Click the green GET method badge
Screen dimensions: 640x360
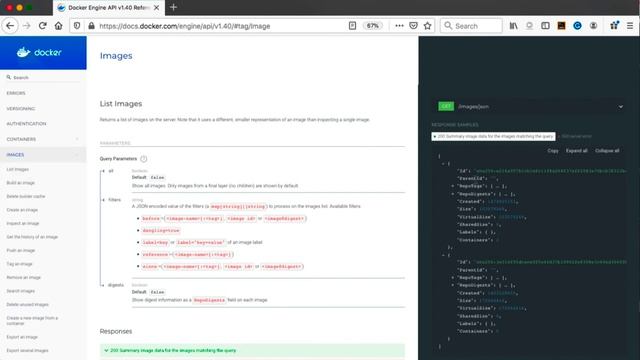tap(446, 107)
